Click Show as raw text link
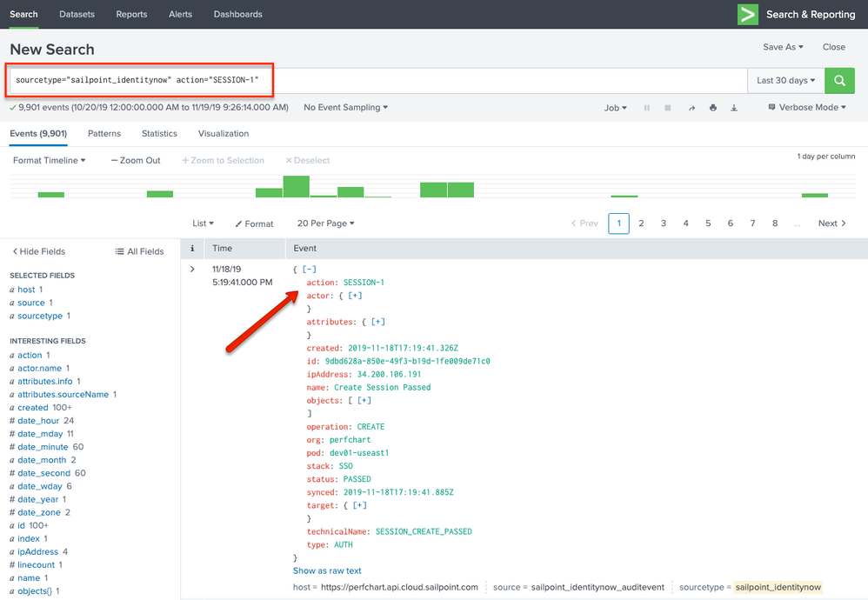The image size is (868, 600). coord(327,570)
